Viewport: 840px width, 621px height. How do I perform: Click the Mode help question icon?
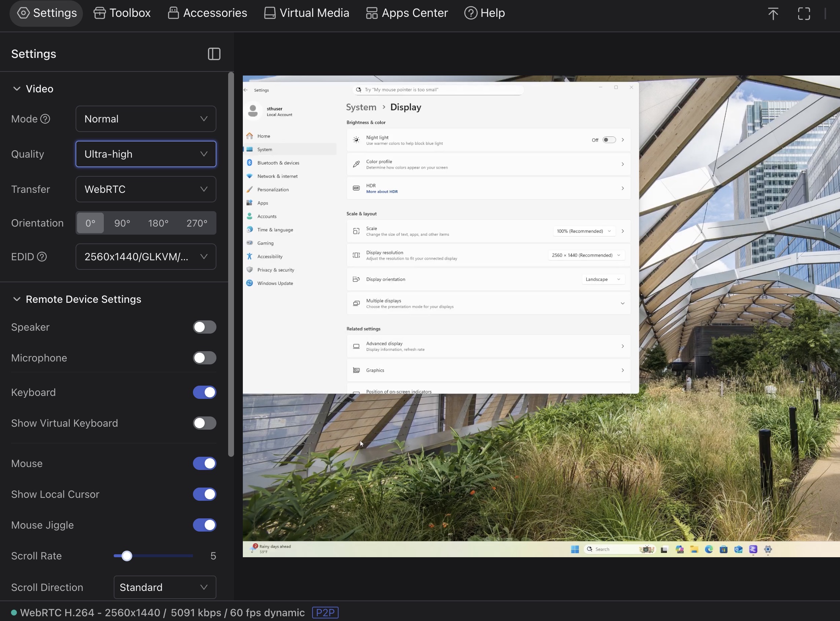tap(45, 119)
